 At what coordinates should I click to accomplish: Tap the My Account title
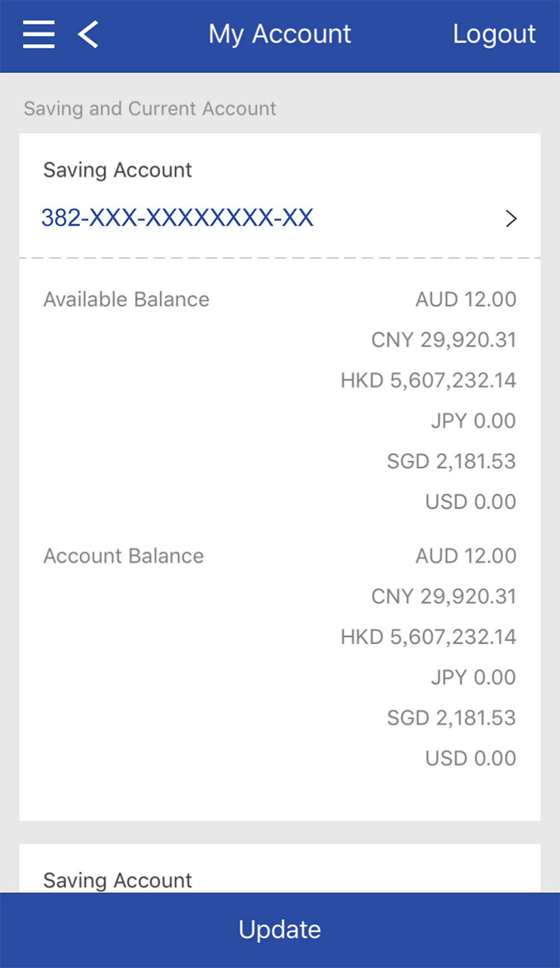[279, 34]
